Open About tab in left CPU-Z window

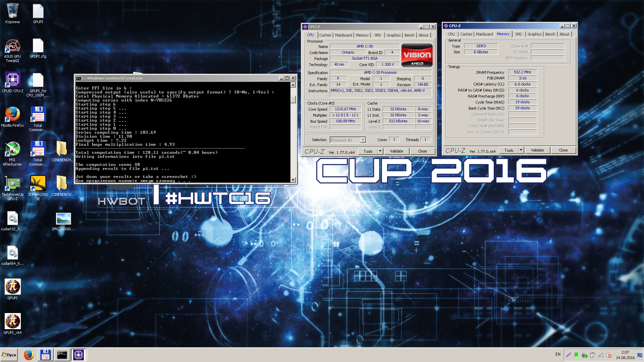[x=423, y=35]
